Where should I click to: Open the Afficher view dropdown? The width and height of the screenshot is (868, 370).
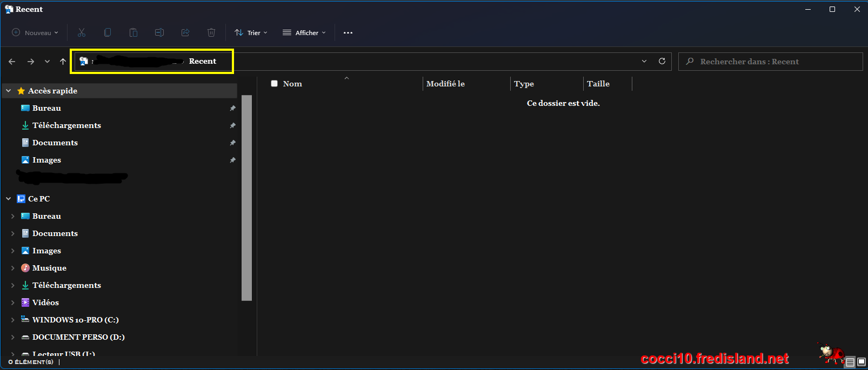(x=304, y=32)
